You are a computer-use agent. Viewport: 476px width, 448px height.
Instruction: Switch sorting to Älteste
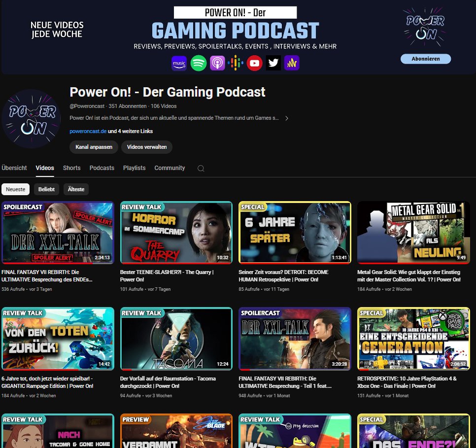[76, 189]
